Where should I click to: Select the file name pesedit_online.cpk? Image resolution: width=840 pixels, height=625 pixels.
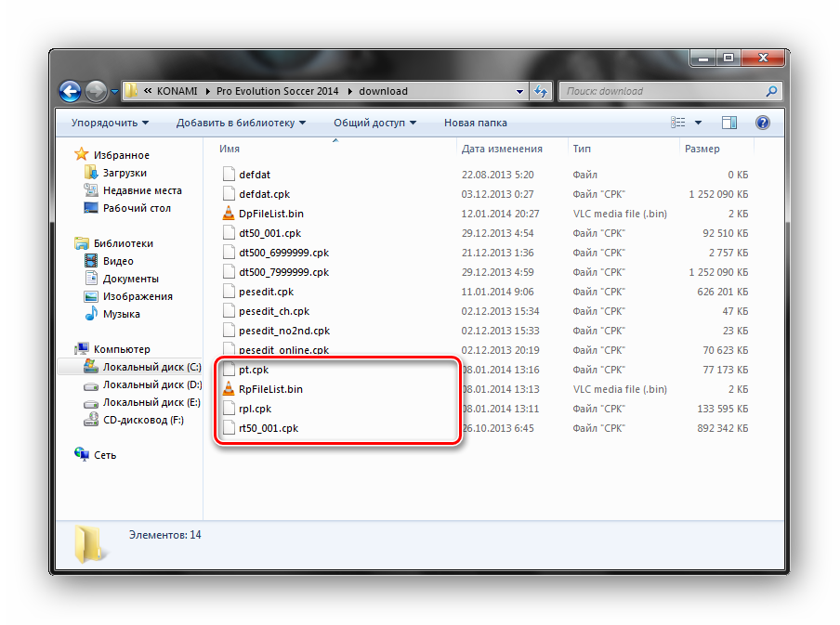[284, 350]
